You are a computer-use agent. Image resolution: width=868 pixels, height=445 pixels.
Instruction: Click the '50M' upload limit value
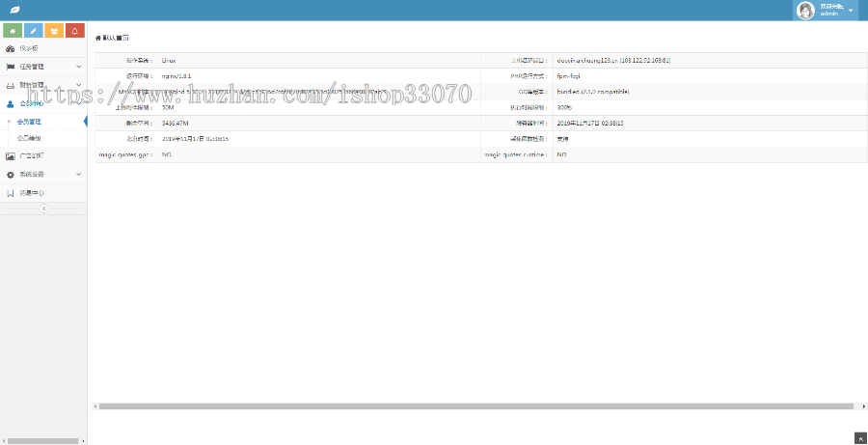pos(167,107)
